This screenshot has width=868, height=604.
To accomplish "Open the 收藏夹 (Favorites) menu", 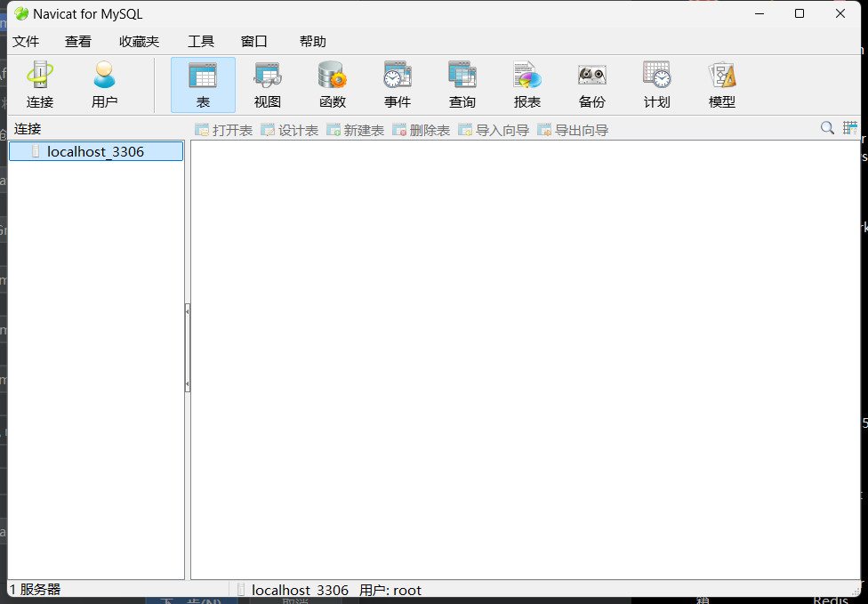I will point(139,42).
